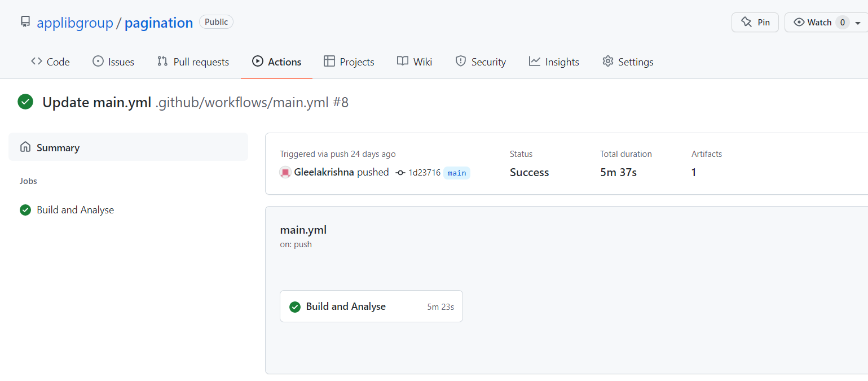Click the total duration 5m 37s
Image resolution: width=868 pixels, height=381 pixels.
pos(618,172)
